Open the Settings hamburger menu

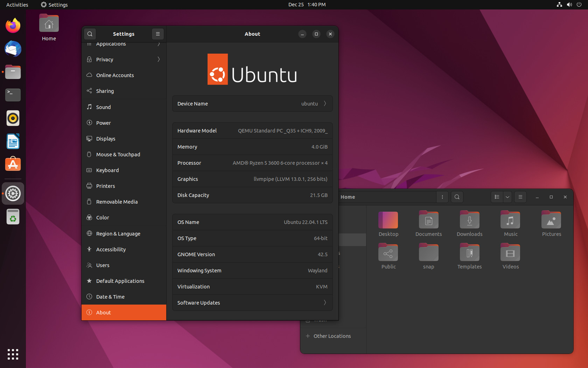pyautogui.click(x=158, y=34)
